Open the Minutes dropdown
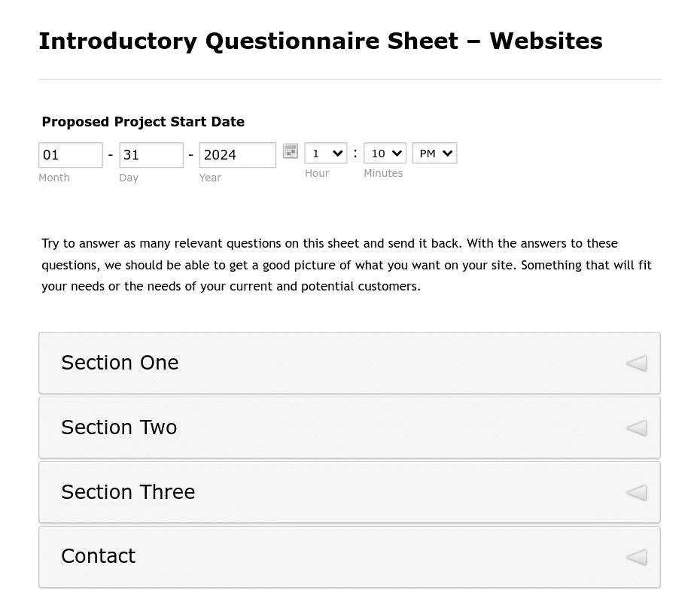 point(385,153)
